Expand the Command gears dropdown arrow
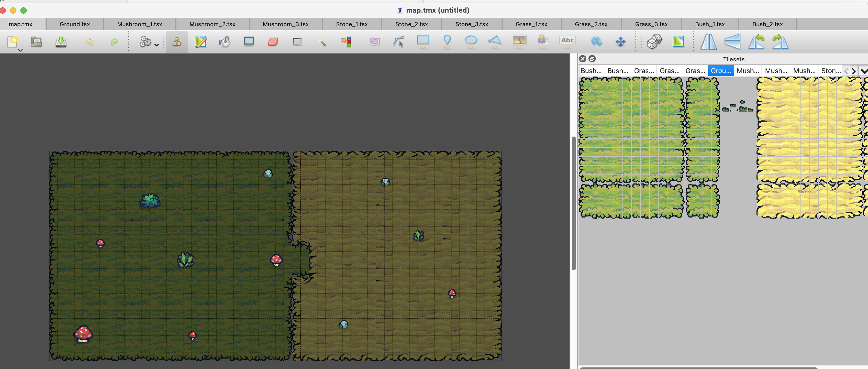 [156, 45]
